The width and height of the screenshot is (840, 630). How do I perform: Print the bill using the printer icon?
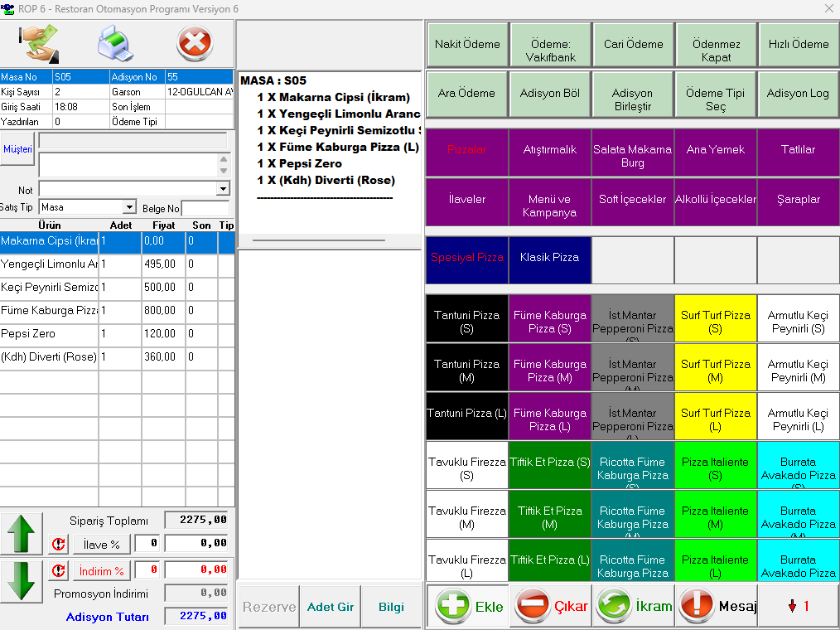116,44
